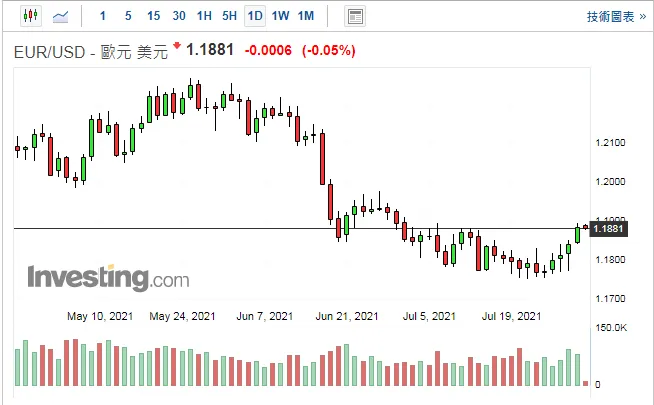Open the news table layout icon
Viewport: 654px width, 405px height.
coord(355,17)
